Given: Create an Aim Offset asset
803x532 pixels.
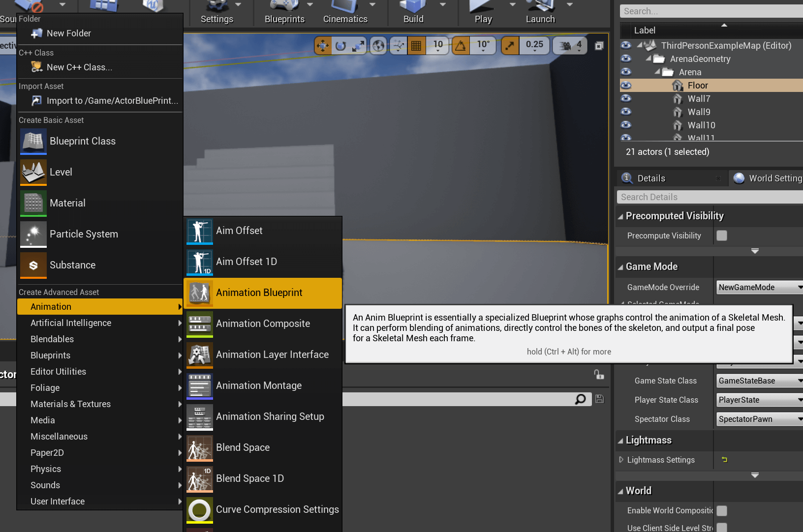Looking at the screenshot, I should click(263, 231).
